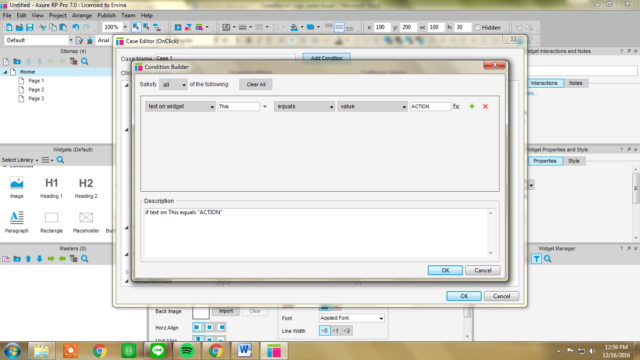
Task: Click the Undo icon in toolbar
Action: [x=76, y=27]
